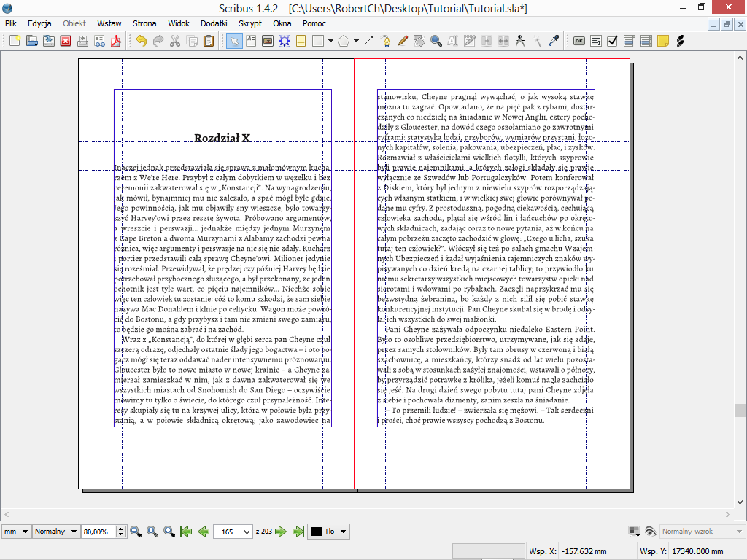Go to the next page arrow
747x560 pixels.
coord(281,532)
